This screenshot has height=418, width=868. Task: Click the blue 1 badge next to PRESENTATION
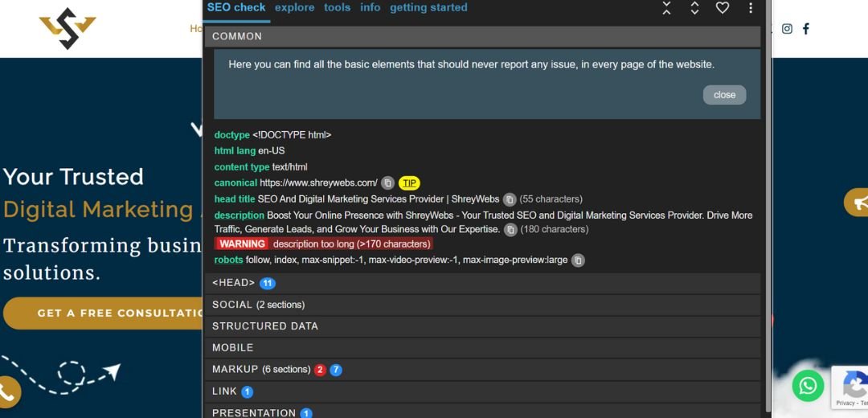click(x=306, y=413)
